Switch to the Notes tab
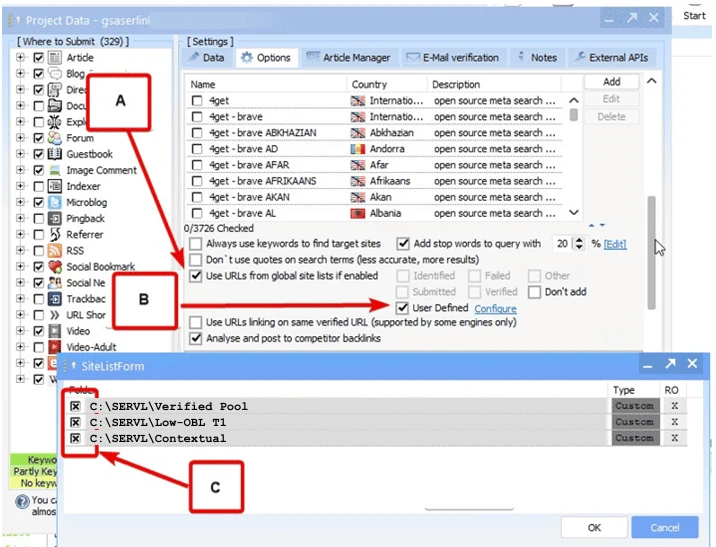 coord(537,58)
